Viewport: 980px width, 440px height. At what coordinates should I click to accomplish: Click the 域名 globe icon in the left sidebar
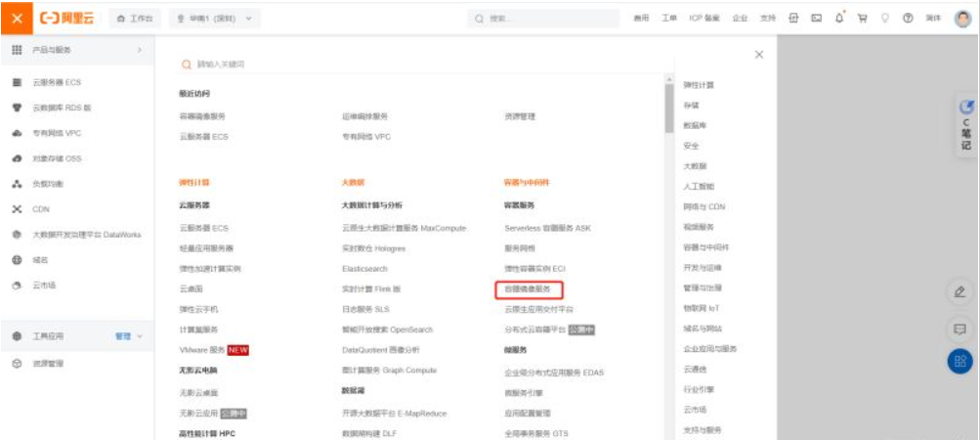[18, 260]
